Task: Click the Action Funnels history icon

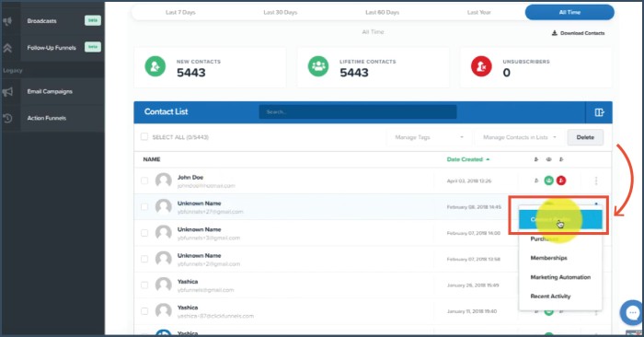Action: [x=7, y=118]
